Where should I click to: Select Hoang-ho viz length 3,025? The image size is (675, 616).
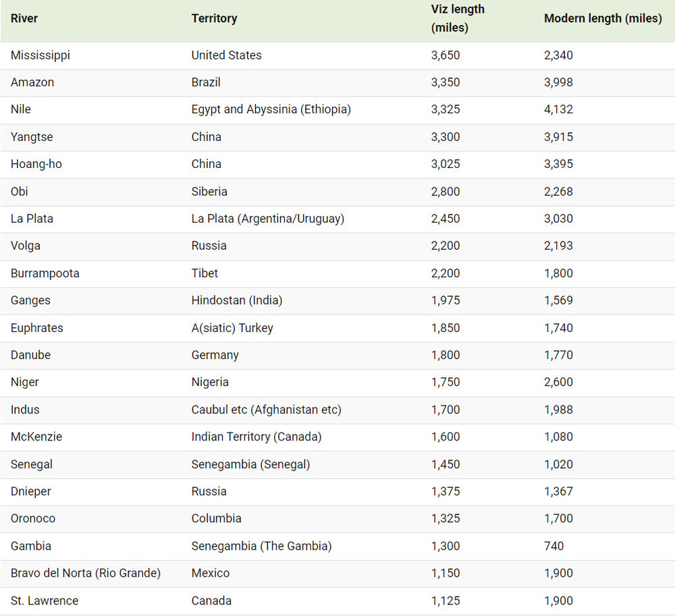click(x=446, y=164)
